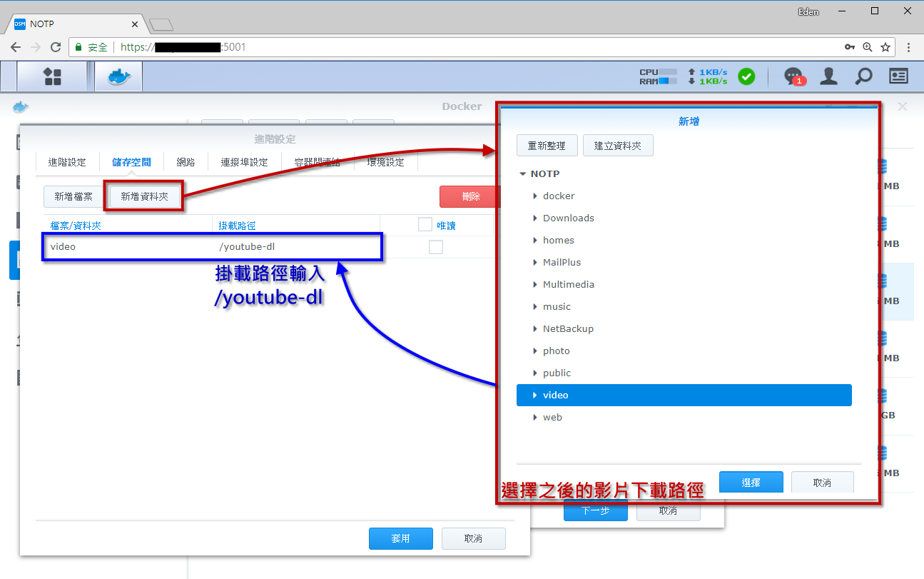Expand the Multimedia folder
The height and width of the screenshot is (579, 924).
click(535, 284)
